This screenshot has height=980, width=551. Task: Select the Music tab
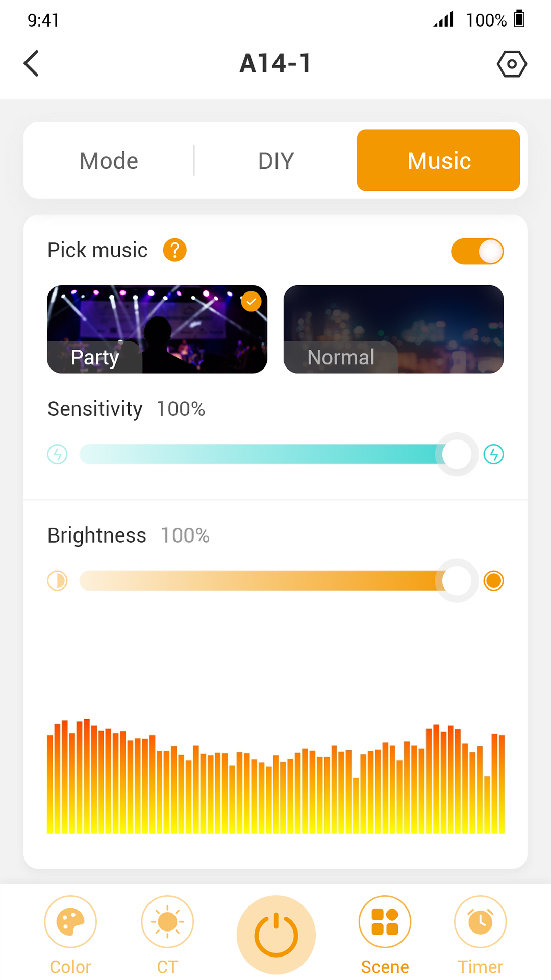point(439,161)
